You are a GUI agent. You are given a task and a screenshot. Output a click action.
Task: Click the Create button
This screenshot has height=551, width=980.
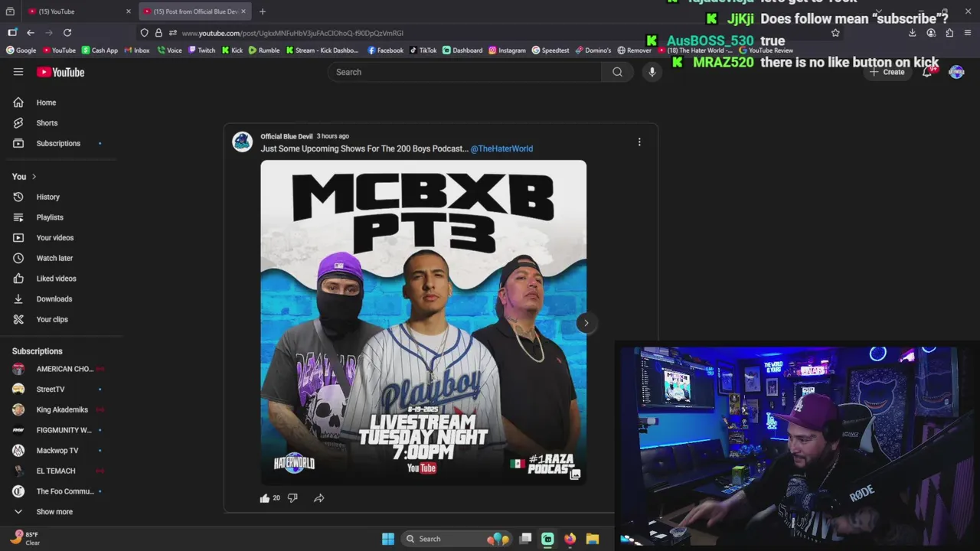click(887, 72)
